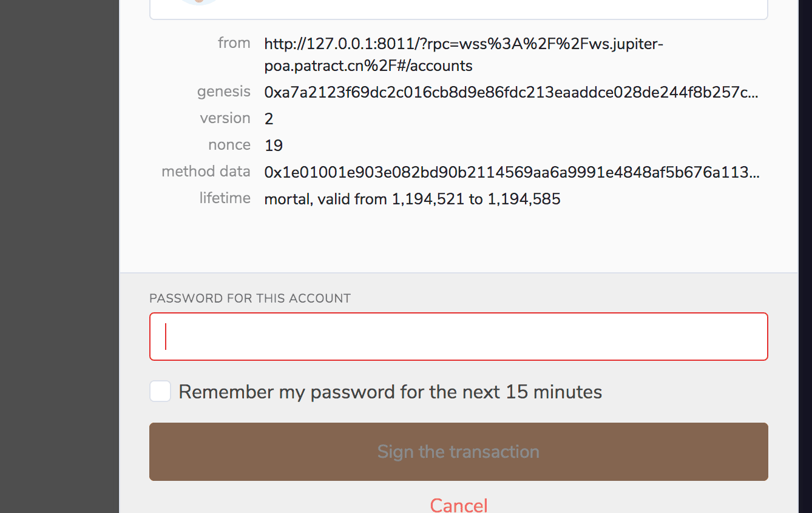The width and height of the screenshot is (812, 513).
Task: Click the 'PASSWORD FOR THIS ACCOUNT' label
Action: [x=250, y=298]
